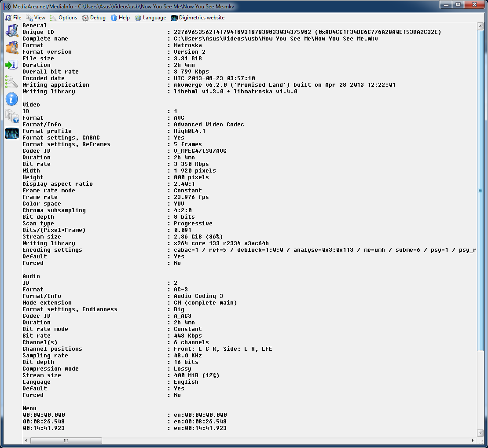Click the 'Advanced Video Codec' value

coord(209,125)
